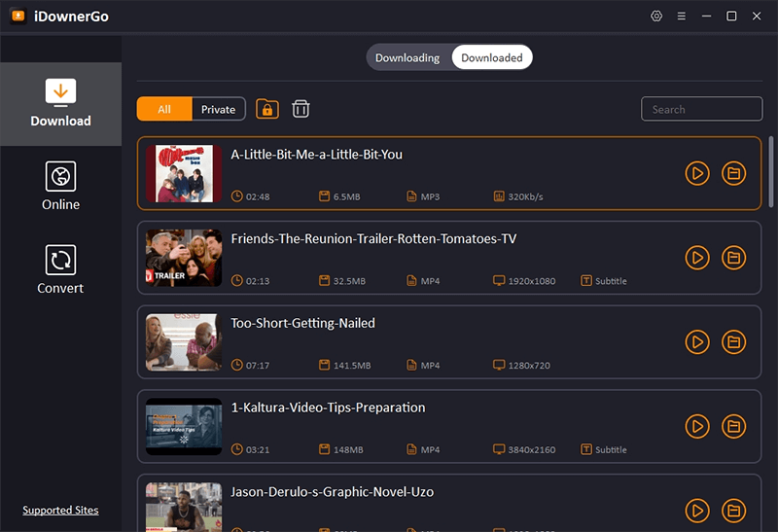The width and height of the screenshot is (778, 532).
Task: Open folder for Too-Short-Getting-Nailed file
Action: coord(733,341)
